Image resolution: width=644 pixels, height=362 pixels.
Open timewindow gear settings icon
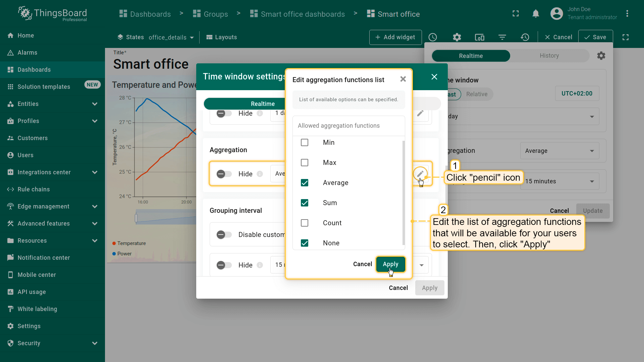601,56
